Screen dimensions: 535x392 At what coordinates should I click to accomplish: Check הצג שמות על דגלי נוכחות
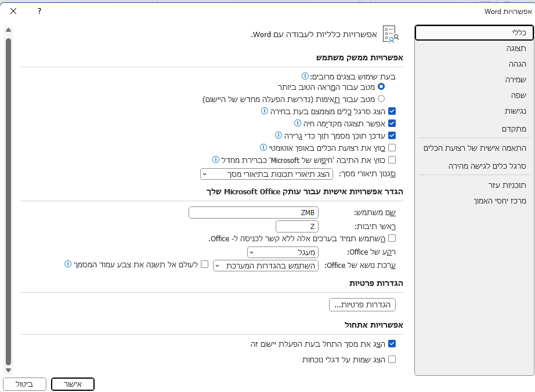[x=392, y=360]
